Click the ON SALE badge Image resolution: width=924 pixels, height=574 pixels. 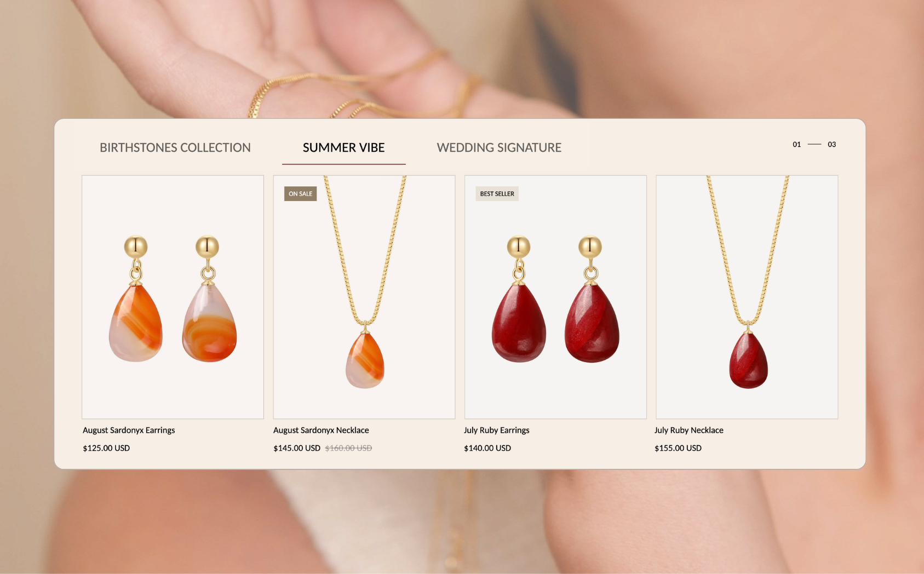[x=301, y=194]
